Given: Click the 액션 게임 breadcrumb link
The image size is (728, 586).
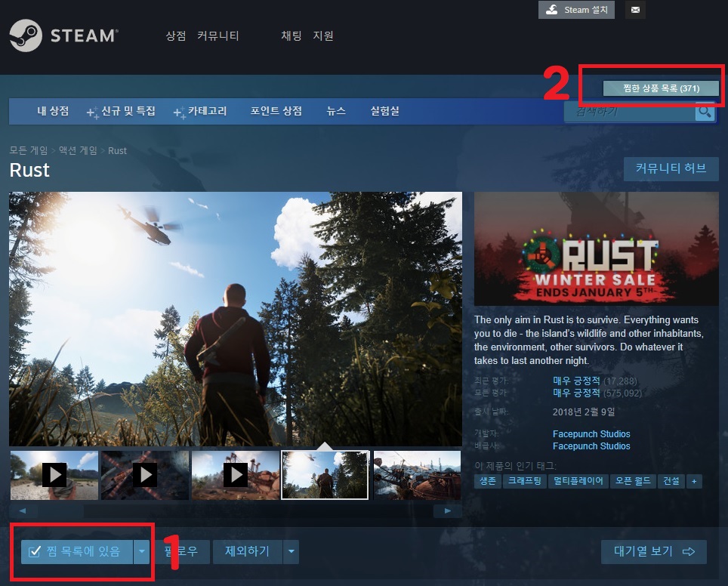Looking at the screenshot, I should 78,150.
